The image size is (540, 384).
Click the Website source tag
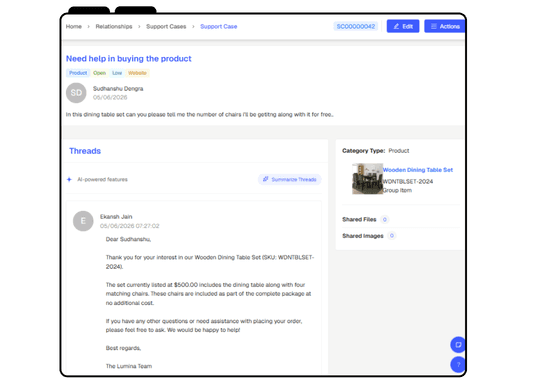pyautogui.click(x=137, y=73)
